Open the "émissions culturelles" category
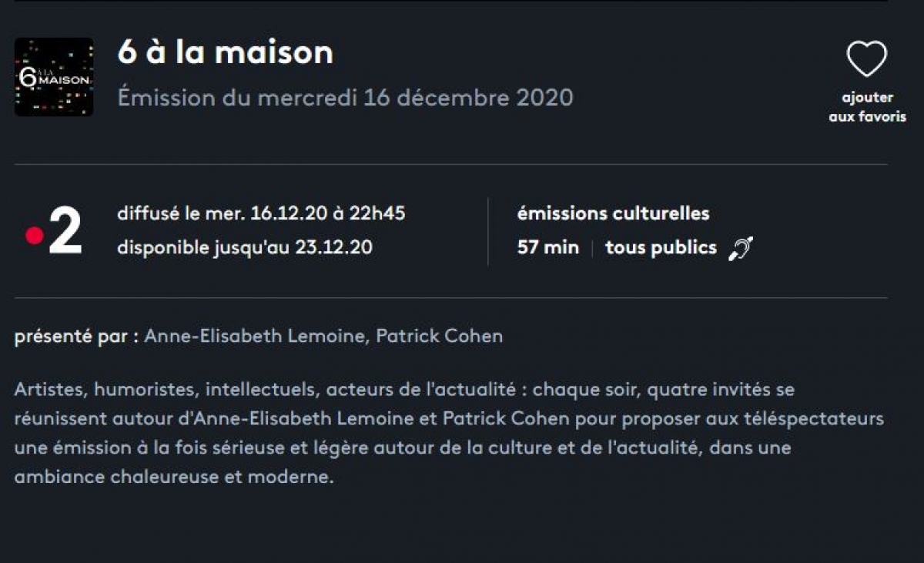The image size is (924, 563). (x=613, y=213)
